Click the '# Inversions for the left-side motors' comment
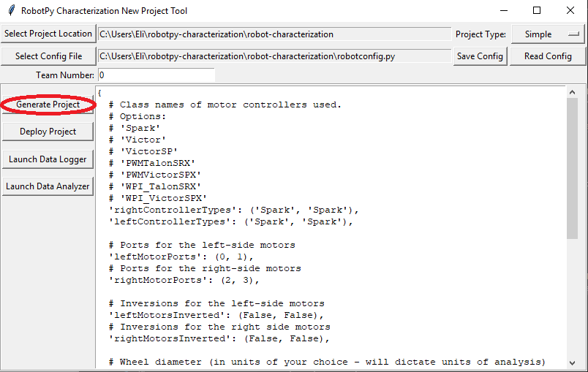 click(216, 304)
